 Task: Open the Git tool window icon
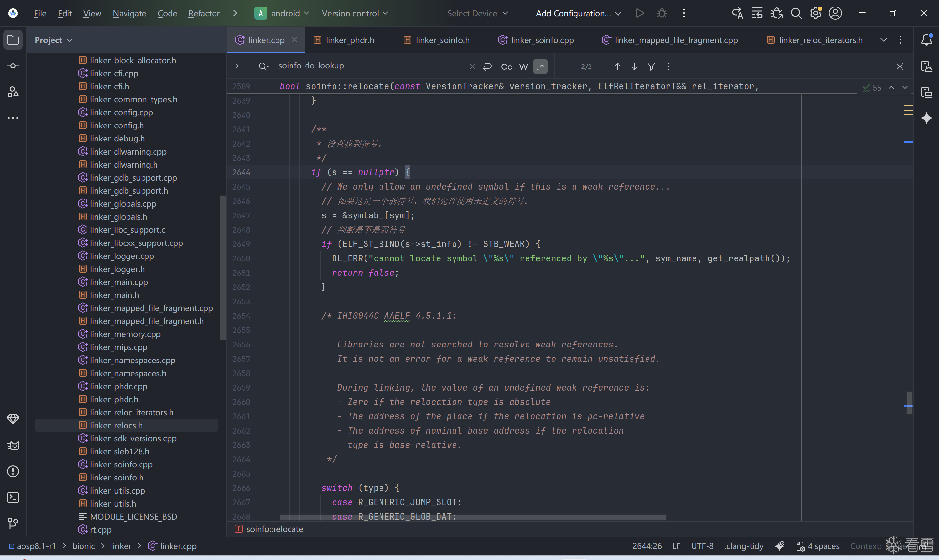[13, 523]
